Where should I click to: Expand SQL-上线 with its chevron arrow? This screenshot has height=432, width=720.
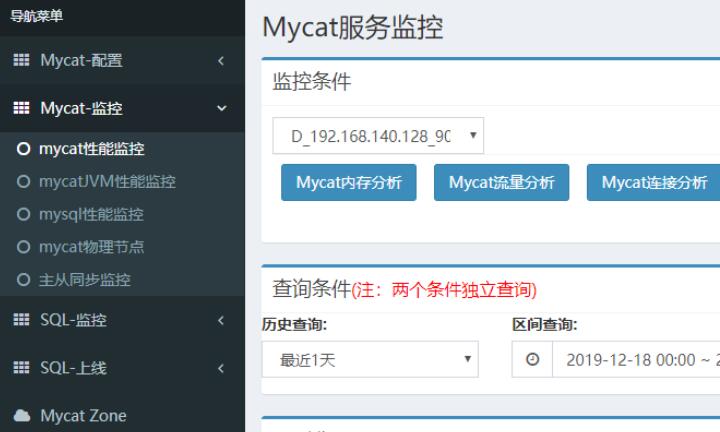click(x=221, y=368)
